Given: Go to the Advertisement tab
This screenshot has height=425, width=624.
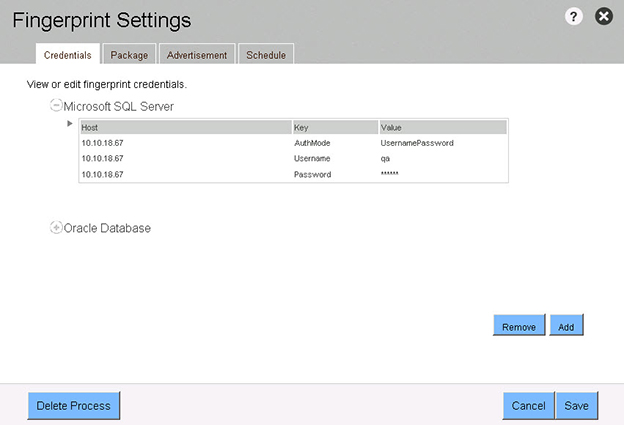Looking at the screenshot, I should pyautogui.click(x=197, y=55).
